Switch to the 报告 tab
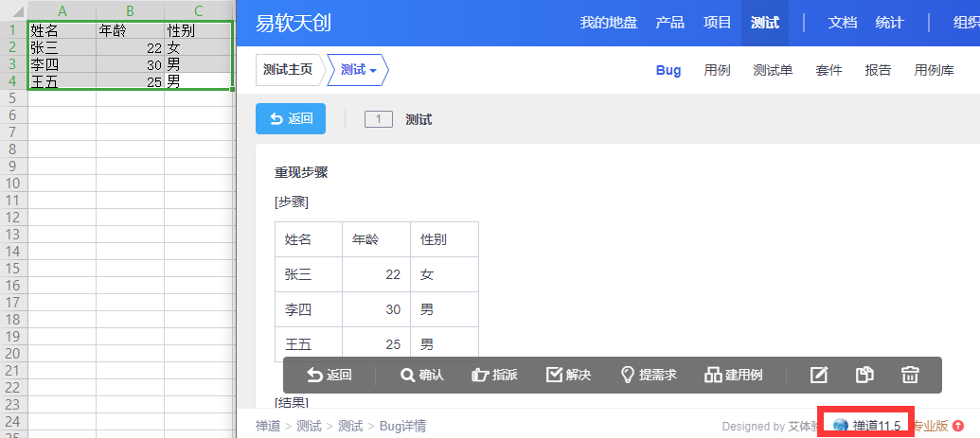This screenshot has width=980, height=438. 878,70
